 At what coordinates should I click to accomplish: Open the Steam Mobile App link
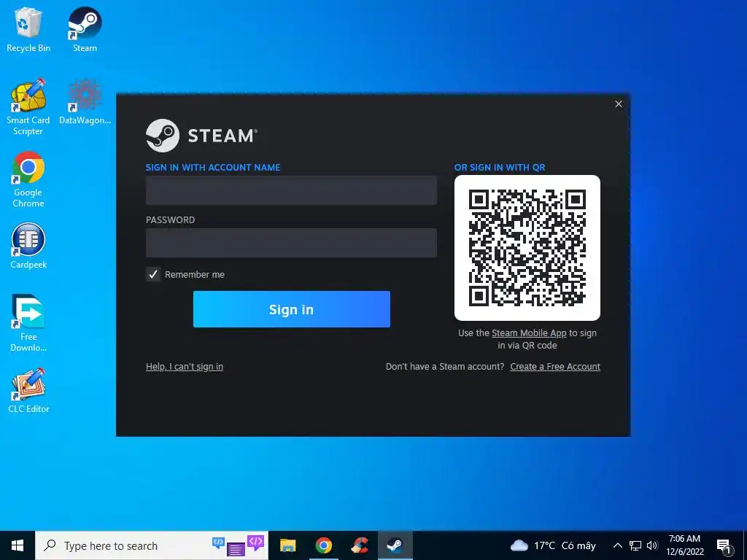pyautogui.click(x=529, y=332)
